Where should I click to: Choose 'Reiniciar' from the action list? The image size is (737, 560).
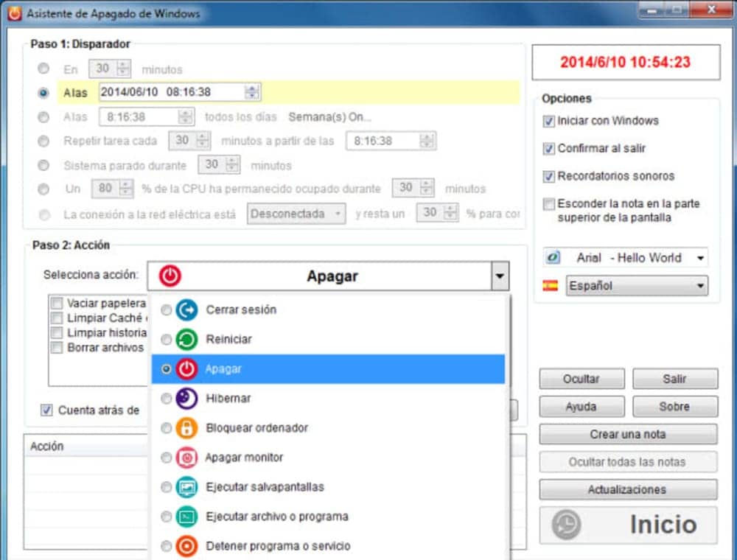(x=328, y=339)
